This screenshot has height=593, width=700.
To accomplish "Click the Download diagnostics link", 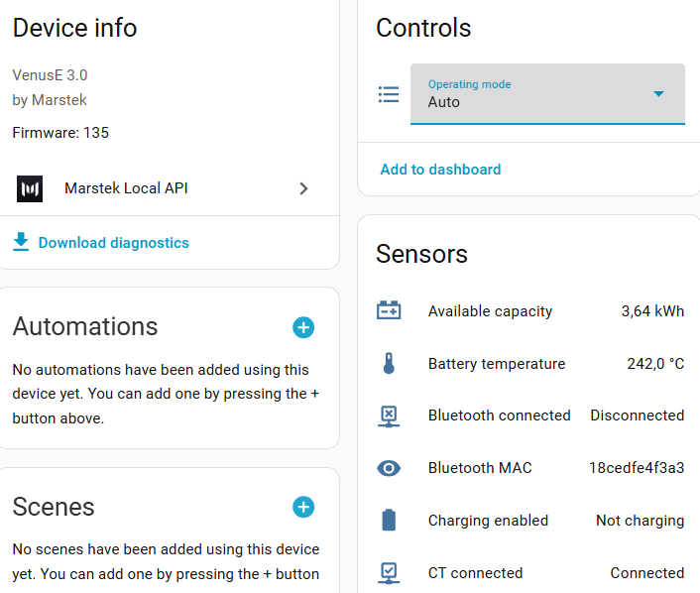I will tap(113, 242).
